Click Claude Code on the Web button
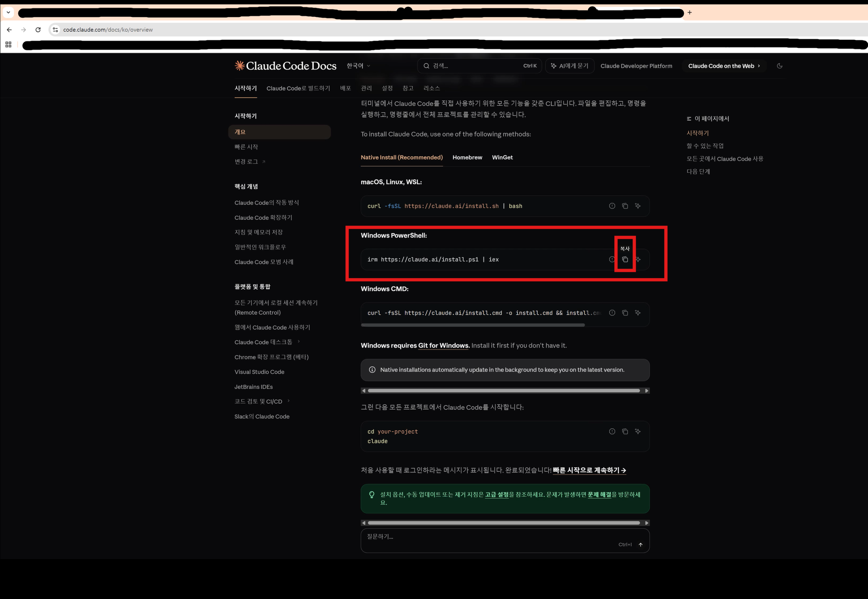 pos(723,66)
